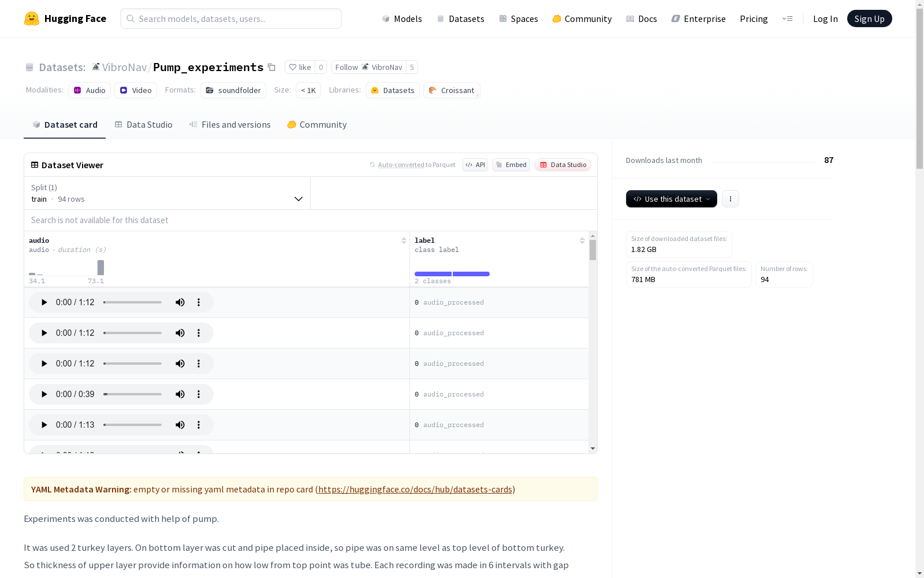Open Community in the top navigation
Image resolution: width=924 pixels, height=578 pixels.
[582, 18]
